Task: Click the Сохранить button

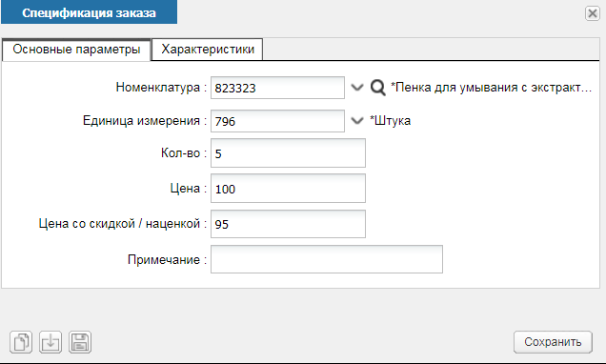Action: [x=553, y=342]
